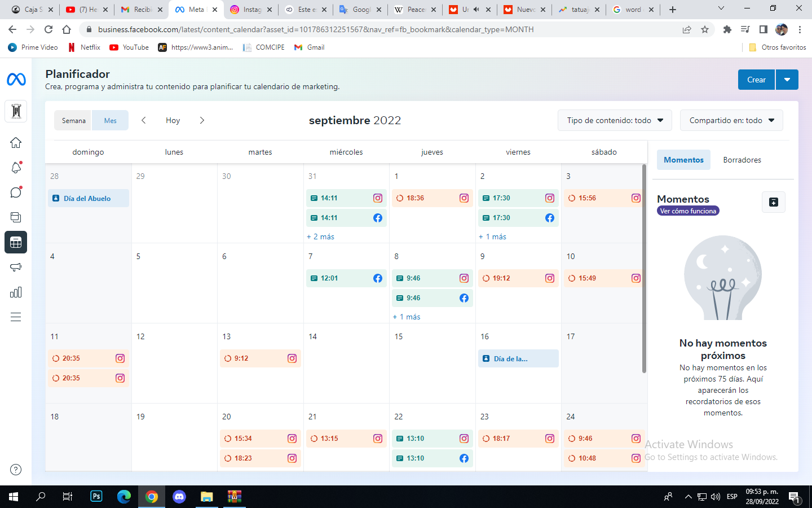Switch calendar to Semana view
The height and width of the screenshot is (508, 812).
[73, 121]
